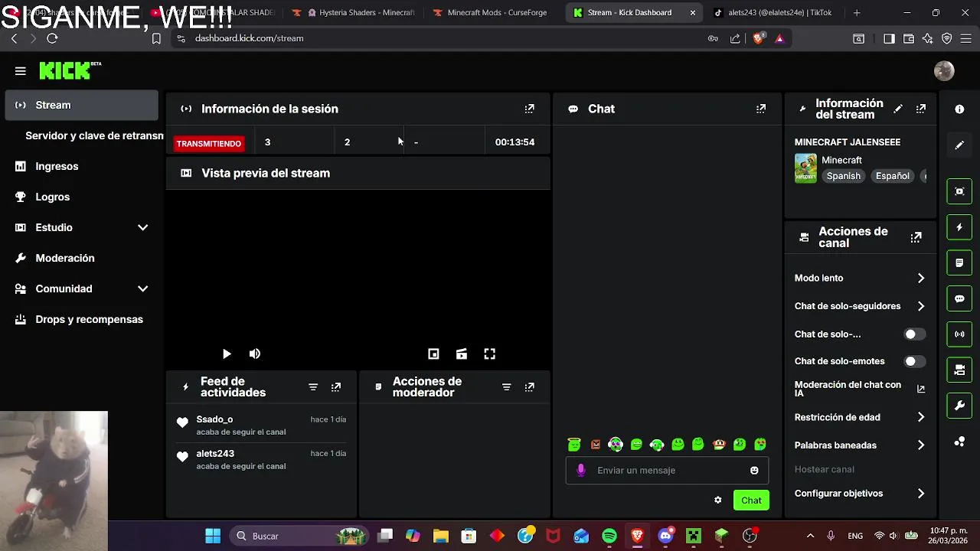
Task: Toggle the Chat de solo-emotes switch
Action: pos(915,361)
